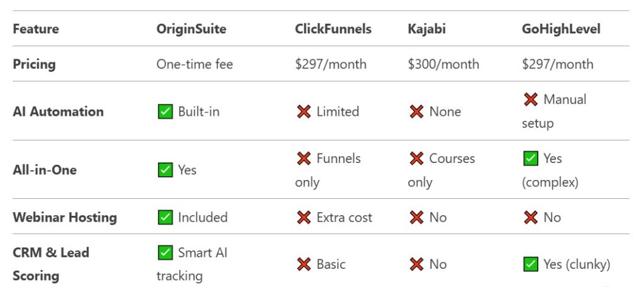The image size is (644, 287).
Task: Select the GoHighLevel column header
Action: pyautogui.click(x=561, y=29)
